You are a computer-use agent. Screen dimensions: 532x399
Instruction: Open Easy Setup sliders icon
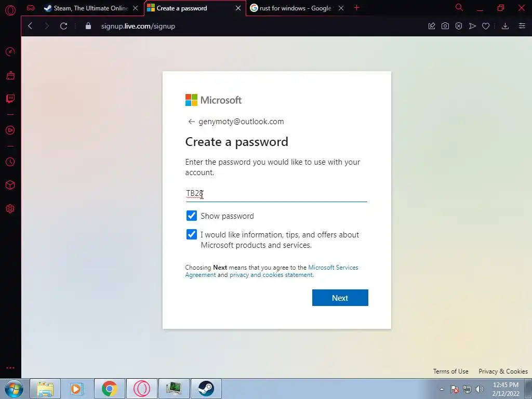(x=522, y=26)
